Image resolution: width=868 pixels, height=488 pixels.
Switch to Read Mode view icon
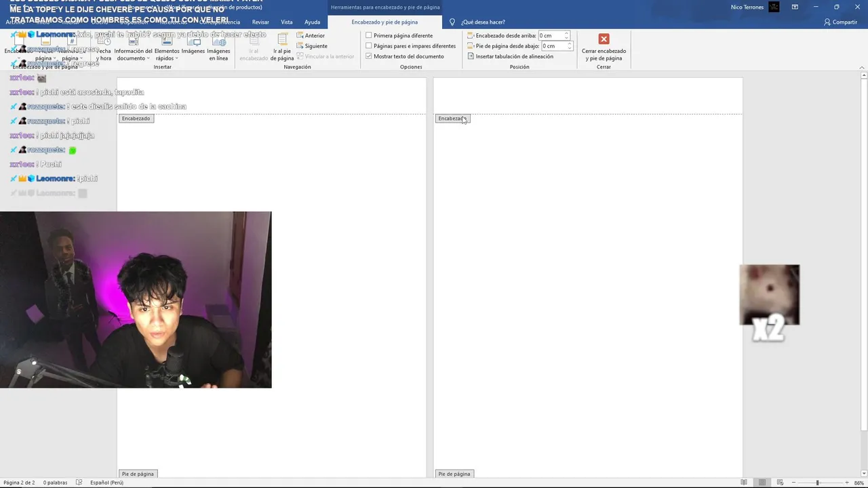[744, 483]
